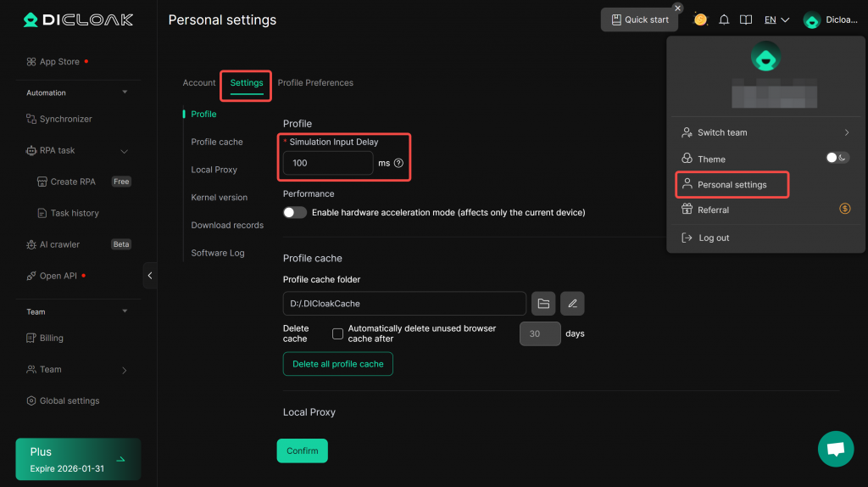Viewport: 868px width, 487px height.
Task: Switch to the Profile Preferences tab
Action: click(315, 83)
